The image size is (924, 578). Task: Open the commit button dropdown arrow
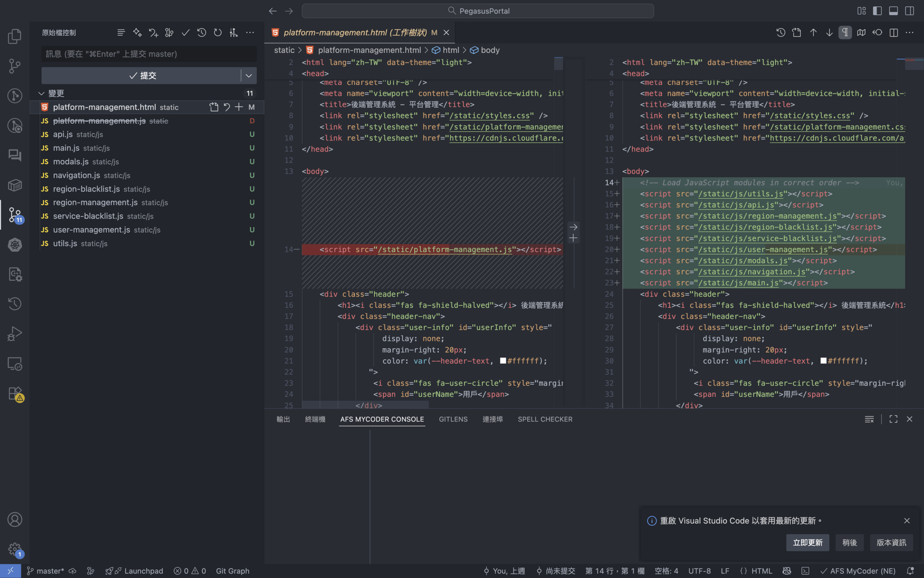tap(249, 75)
